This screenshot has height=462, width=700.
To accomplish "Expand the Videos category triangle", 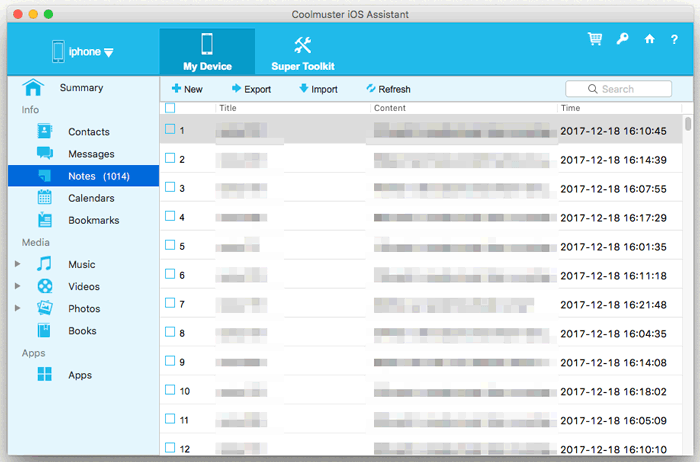I will [17, 286].
